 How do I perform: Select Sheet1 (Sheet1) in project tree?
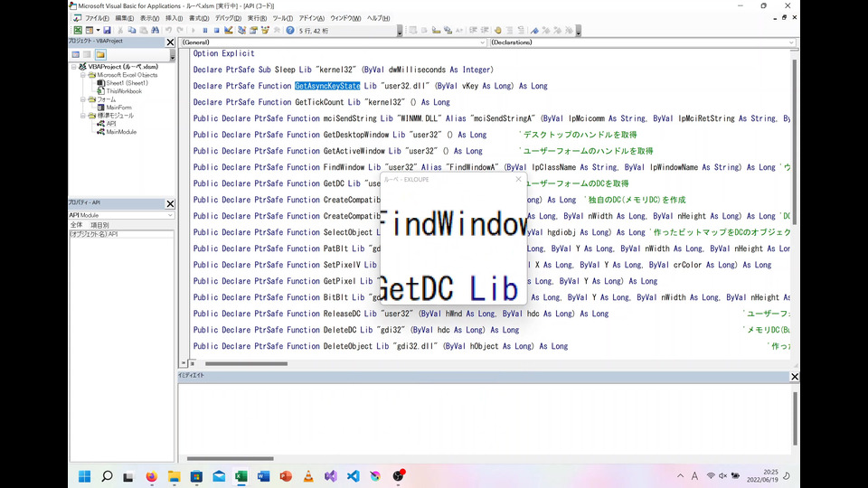[127, 83]
